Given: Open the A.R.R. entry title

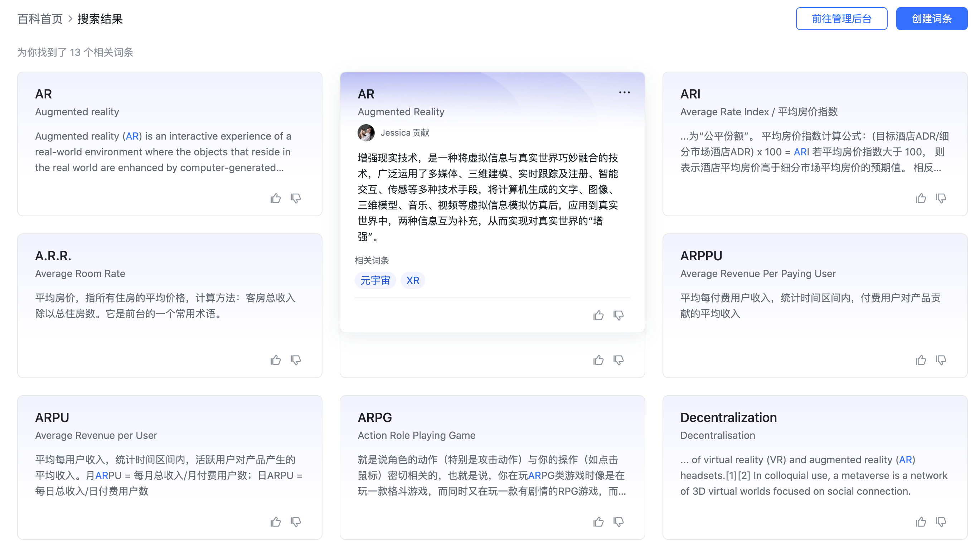Looking at the screenshot, I should 53,256.
